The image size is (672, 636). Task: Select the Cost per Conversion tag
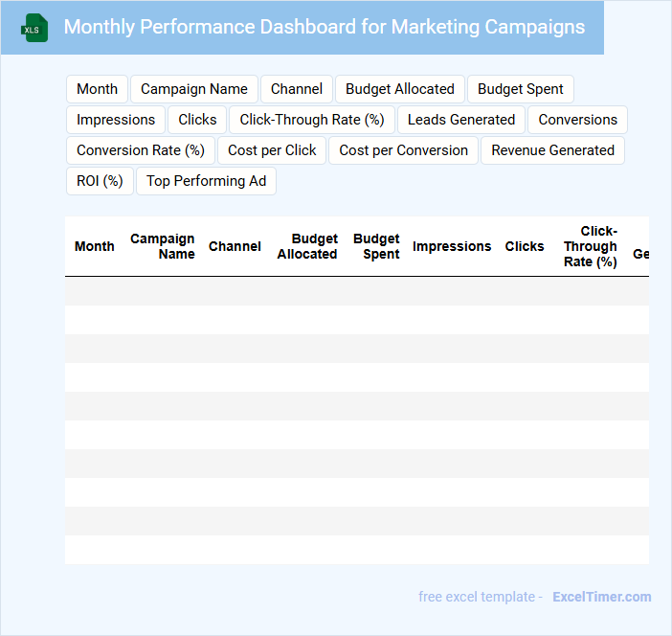[x=404, y=150]
